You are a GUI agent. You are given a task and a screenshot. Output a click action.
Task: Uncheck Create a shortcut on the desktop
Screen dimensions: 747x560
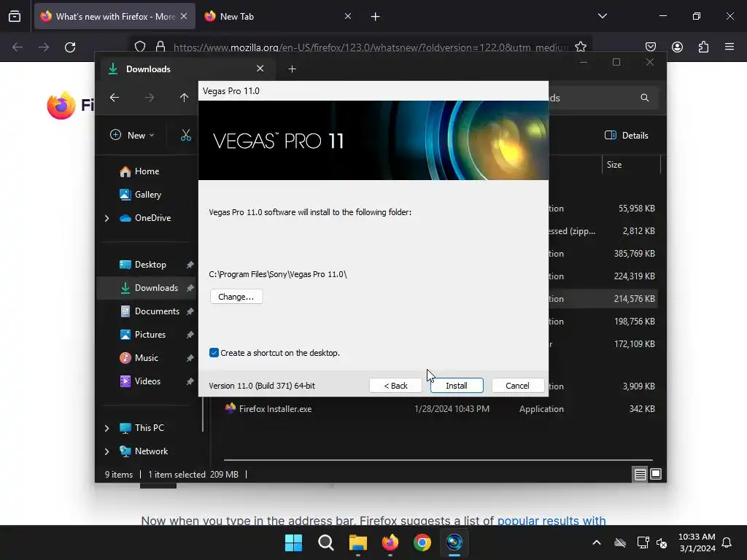214,353
